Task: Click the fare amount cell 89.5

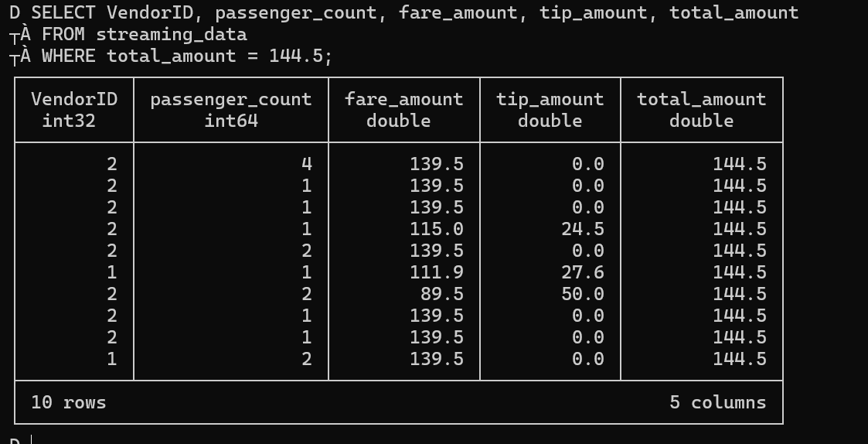Action: point(442,294)
